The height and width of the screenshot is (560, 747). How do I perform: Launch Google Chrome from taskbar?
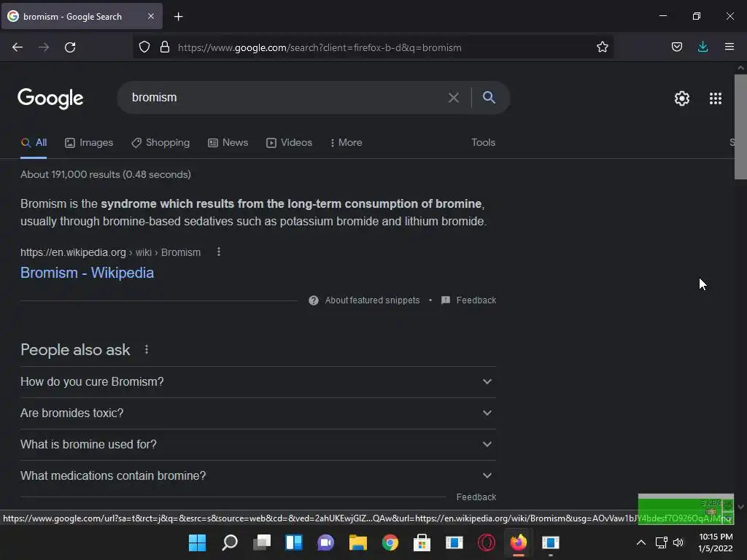click(x=390, y=542)
